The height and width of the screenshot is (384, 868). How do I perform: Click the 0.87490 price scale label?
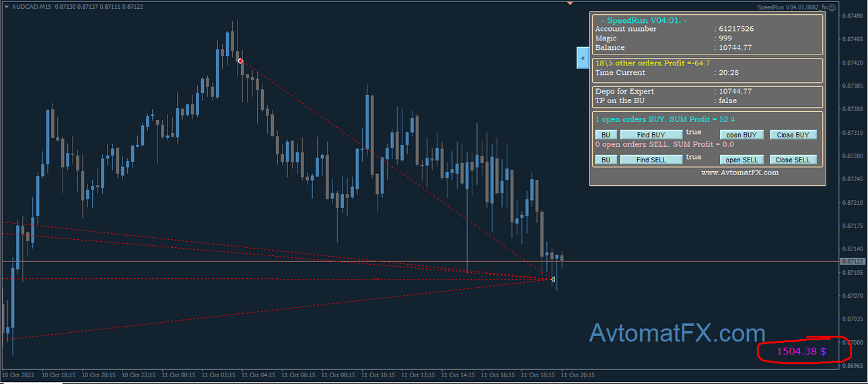[x=853, y=15]
